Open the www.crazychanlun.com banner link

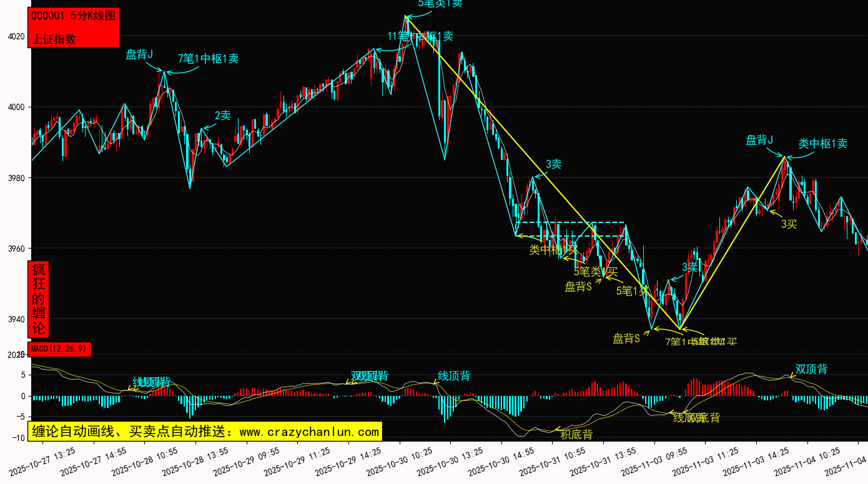(x=205, y=432)
